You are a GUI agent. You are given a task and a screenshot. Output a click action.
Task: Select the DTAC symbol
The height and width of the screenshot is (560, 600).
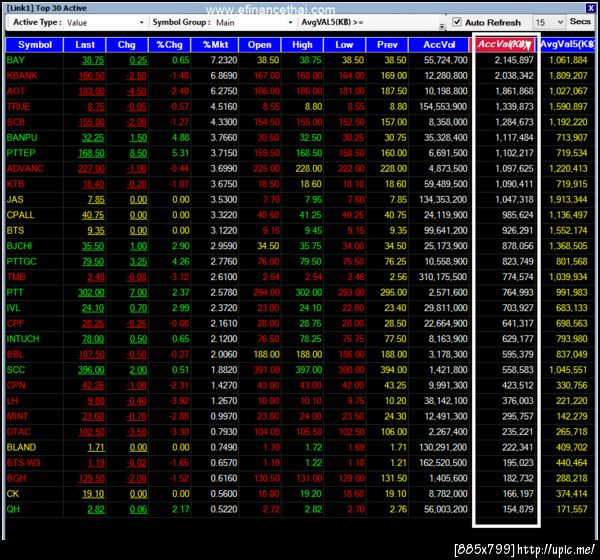[18, 432]
